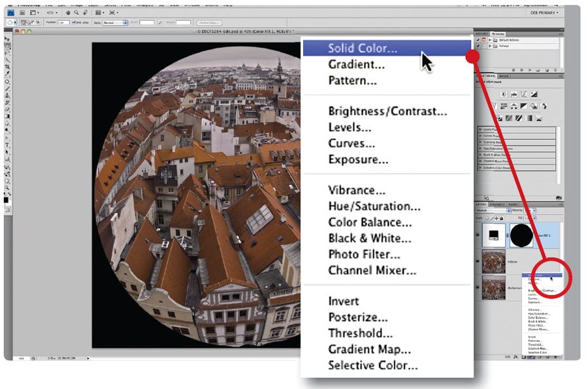Open the Curves adjustment icon in Adjustments panel
This screenshot has height=389, width=588.
point(524,93)
